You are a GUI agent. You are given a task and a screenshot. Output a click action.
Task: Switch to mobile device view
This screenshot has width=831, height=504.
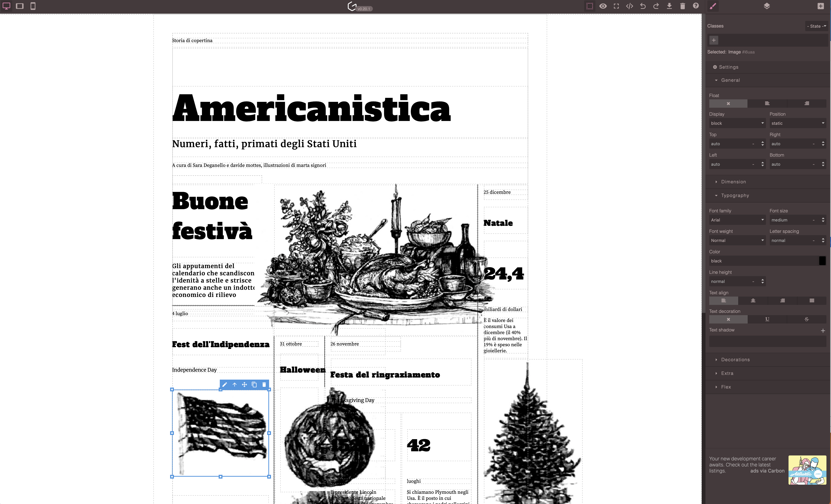pos(33,6)
